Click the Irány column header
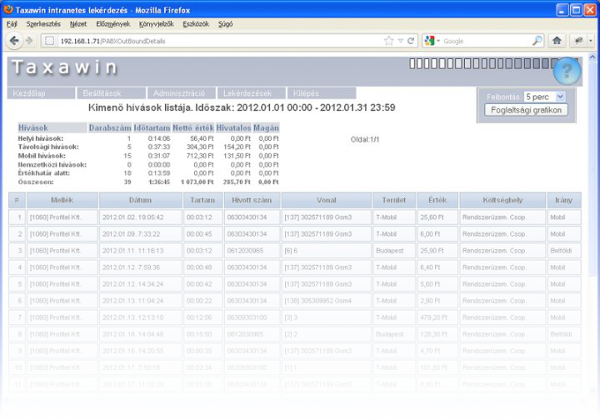 [x=564, y=200]
